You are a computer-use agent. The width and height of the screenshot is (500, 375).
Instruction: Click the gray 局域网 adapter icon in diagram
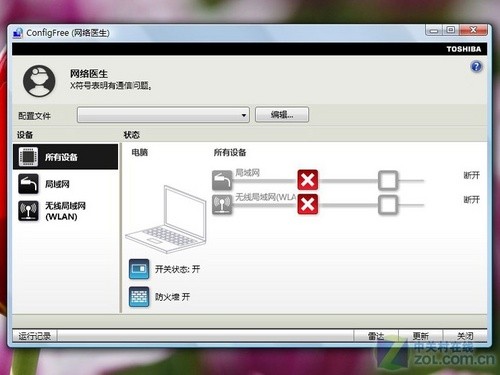[222, 180]
